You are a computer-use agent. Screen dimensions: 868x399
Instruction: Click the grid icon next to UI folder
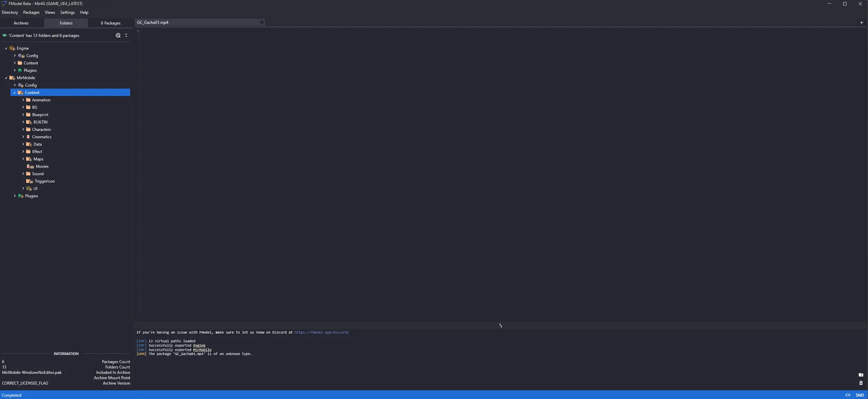coord(29,189)
